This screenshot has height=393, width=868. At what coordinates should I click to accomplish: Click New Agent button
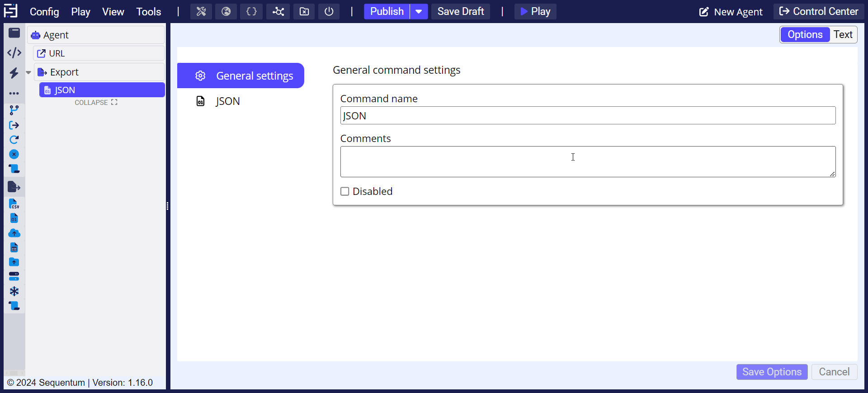[x=731, y=12]
